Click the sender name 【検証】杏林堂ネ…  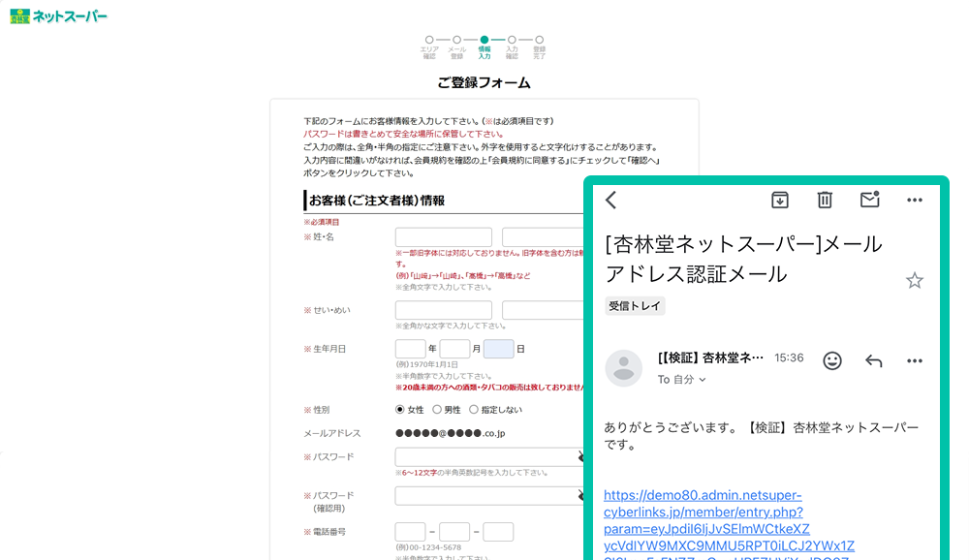point(710,358)
